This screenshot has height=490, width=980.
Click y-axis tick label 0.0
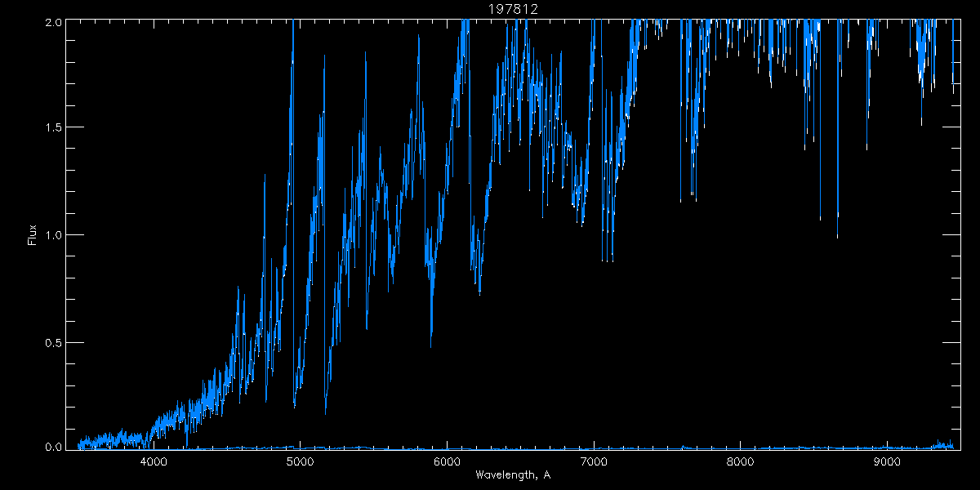53,445
